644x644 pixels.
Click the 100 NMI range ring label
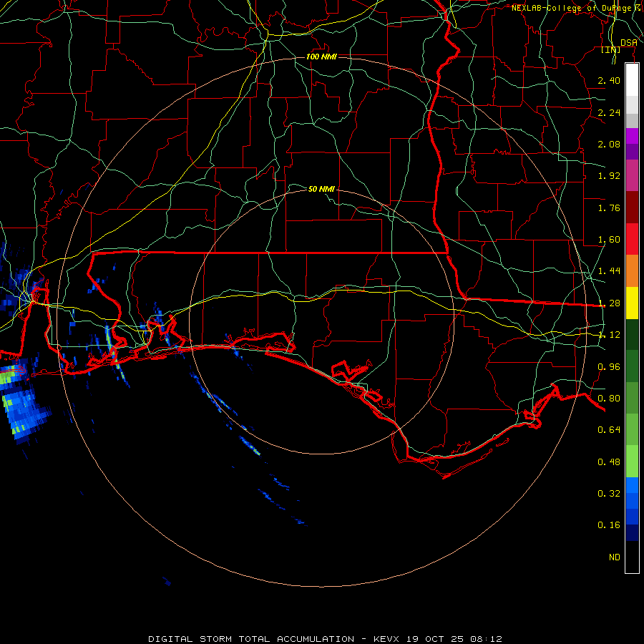(x=321, y=57)
